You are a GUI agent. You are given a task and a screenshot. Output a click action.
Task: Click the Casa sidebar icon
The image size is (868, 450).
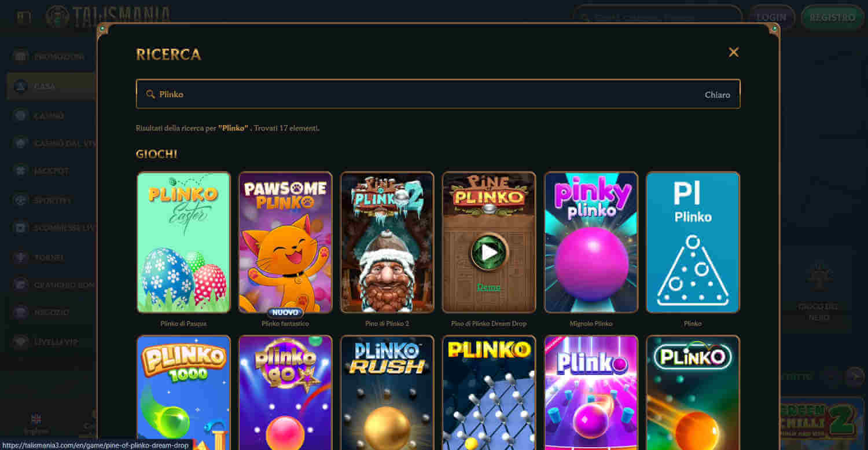point(21,86)
